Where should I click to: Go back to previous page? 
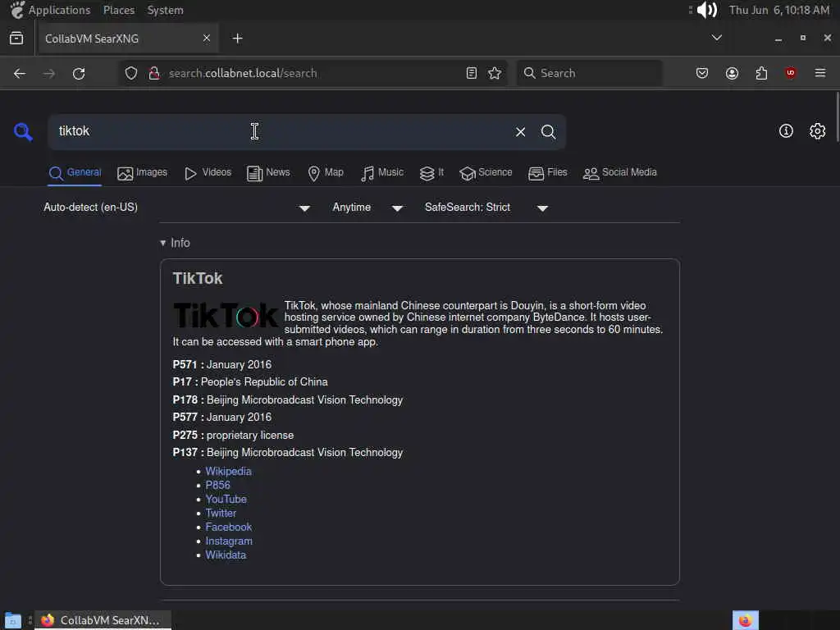tap(20, 73)
